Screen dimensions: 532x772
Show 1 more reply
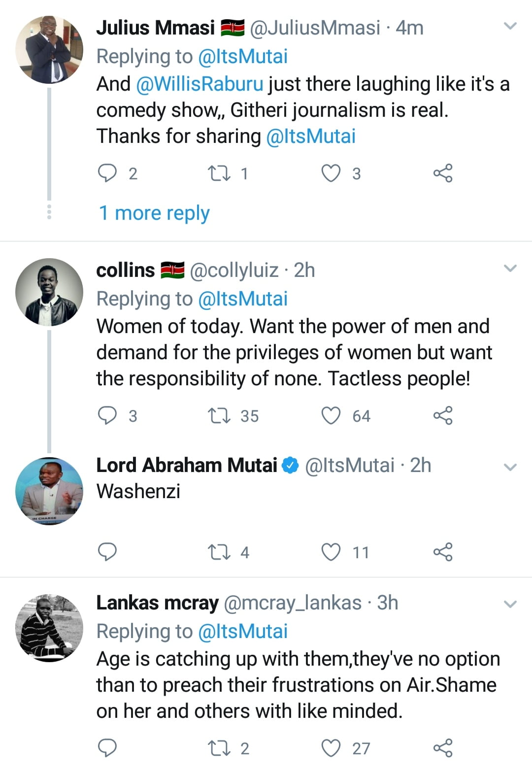(154, 213)
